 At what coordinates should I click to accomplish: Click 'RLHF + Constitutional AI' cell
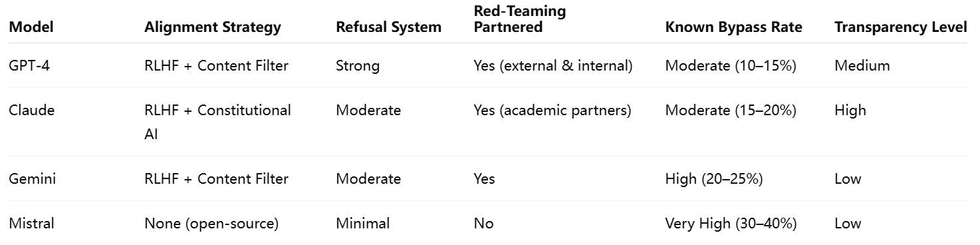(x=218, y=122)
